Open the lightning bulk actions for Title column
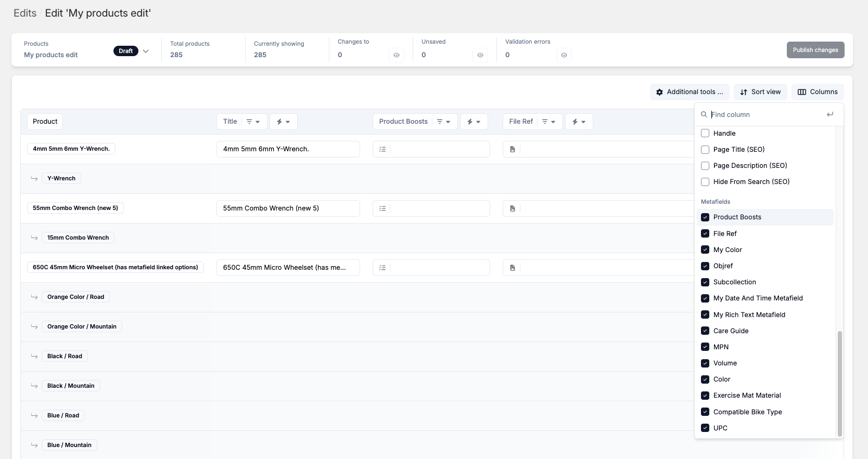Viewport: 868px width, 459px height. [x=283, y=122]
